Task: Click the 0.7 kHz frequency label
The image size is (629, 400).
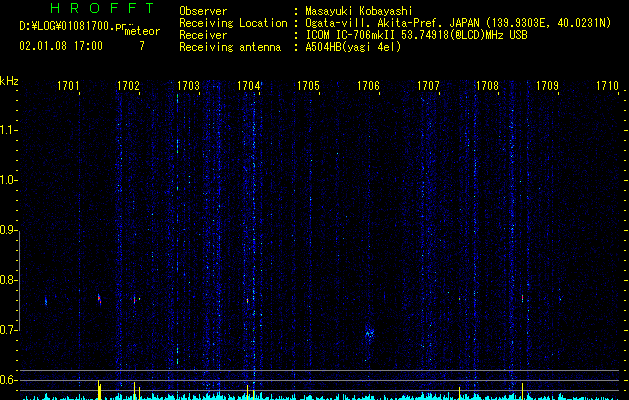Action: pyautogui.click(x=8, y=330)
